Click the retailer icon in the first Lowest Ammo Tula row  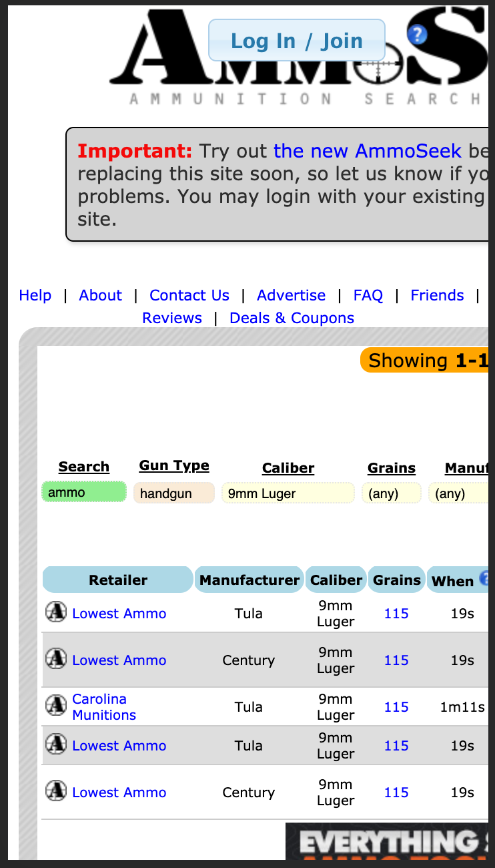[x=56, y=612]
